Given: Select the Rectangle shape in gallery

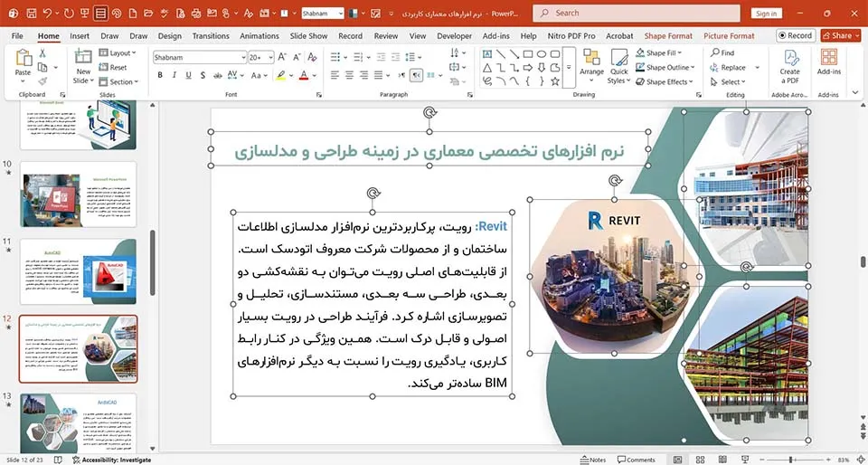Looking at the screenshot, I should pyautogui.click(x=528, y=54).
